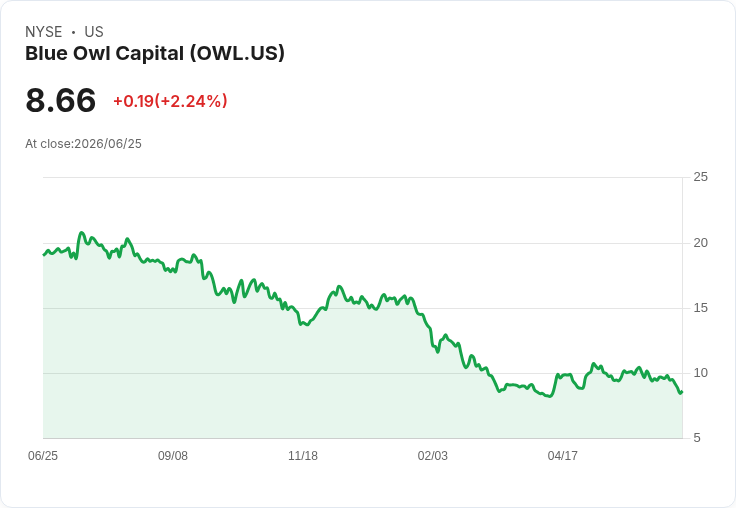Select the 20 y-axis price label

click(x=700, y=243)
